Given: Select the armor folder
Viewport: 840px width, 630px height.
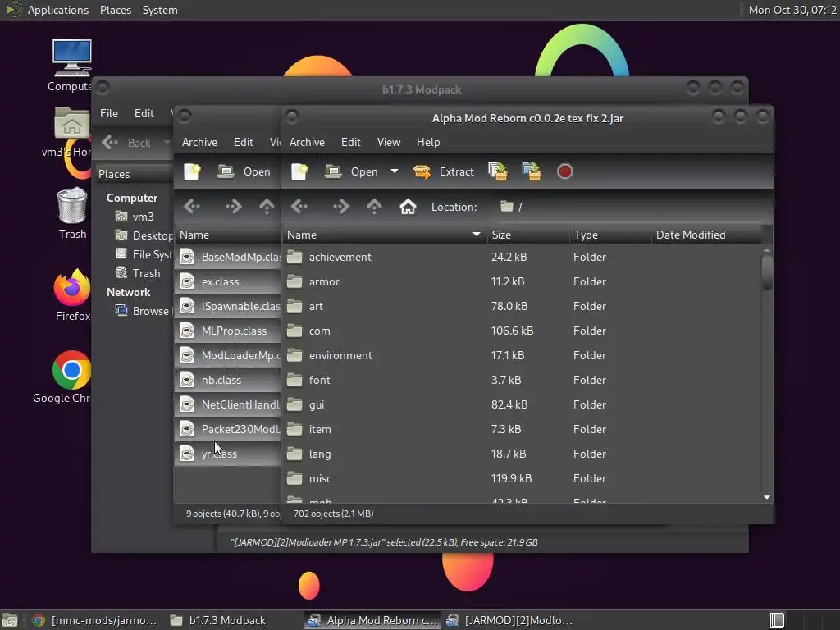Looking at the screenshot, I should point(521,281).
